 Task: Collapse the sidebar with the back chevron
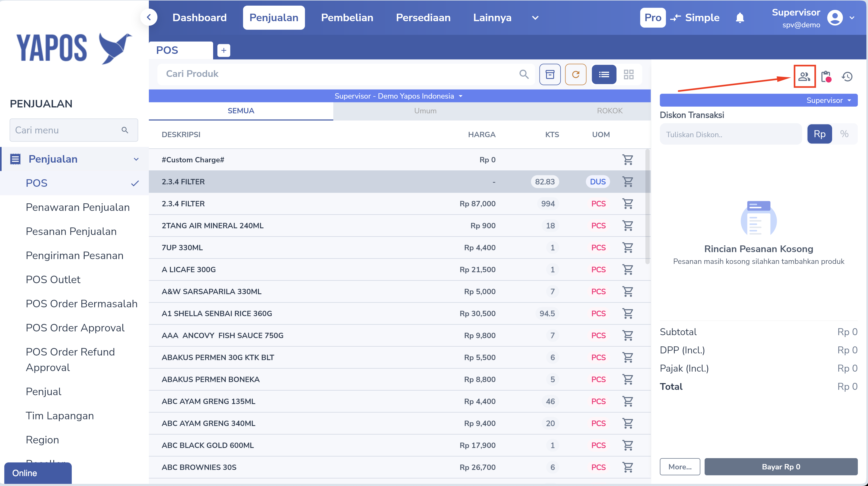coord(149,17)
